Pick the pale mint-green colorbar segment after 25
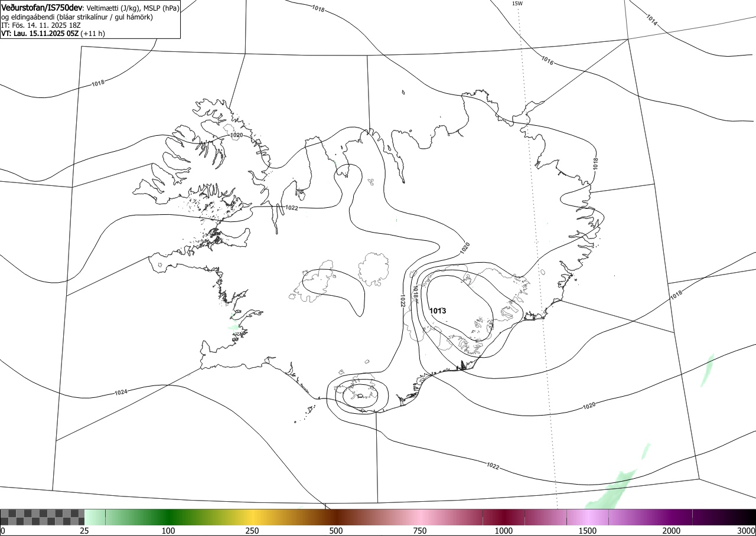The image size is (756, 536). coord(95,517)
